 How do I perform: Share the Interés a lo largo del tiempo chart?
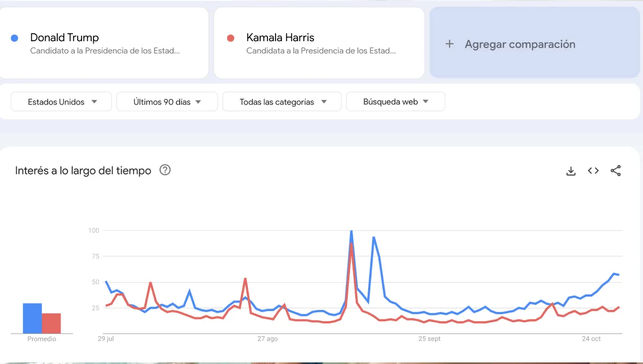[616, 170]
